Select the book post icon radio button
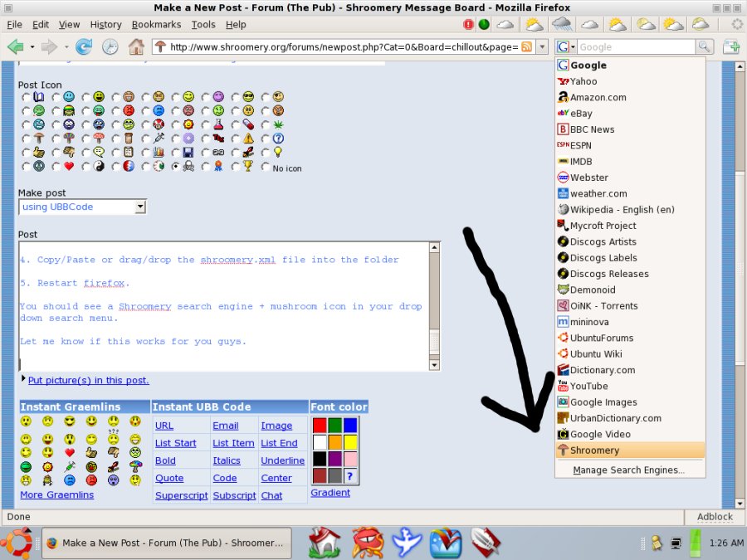Viewport: 747px width, 560px height. pos(26,97)
